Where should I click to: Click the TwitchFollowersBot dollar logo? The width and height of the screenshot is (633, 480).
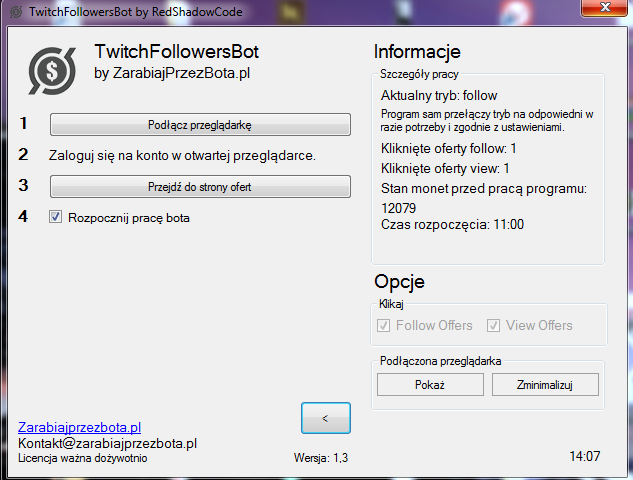coord(52,71)
